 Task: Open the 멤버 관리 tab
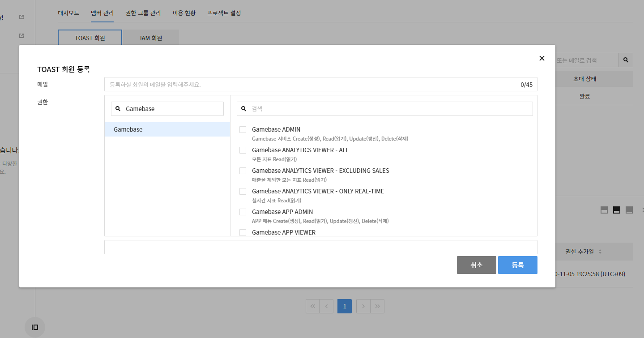[102, 13]
